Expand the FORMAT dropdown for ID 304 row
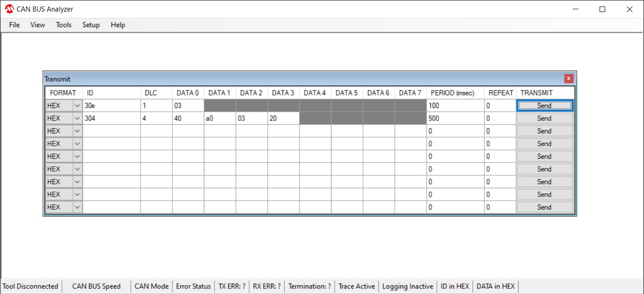 [x=77, y=119]
